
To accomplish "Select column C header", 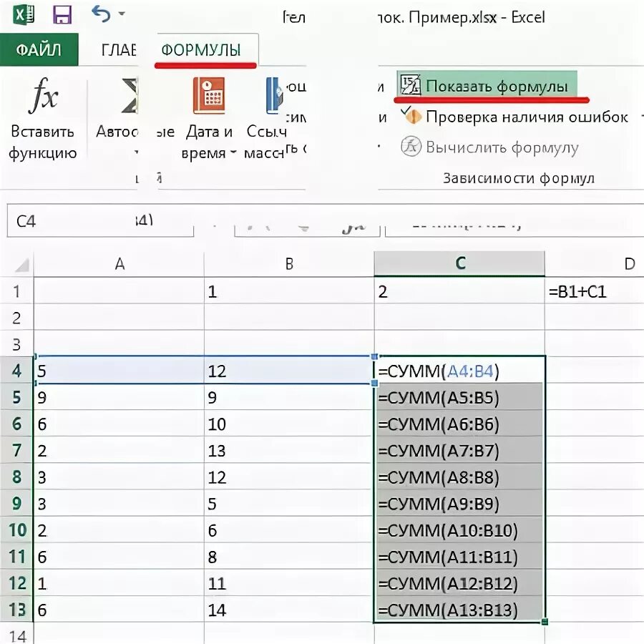I will pyautogui.click(x=459, y=263).
